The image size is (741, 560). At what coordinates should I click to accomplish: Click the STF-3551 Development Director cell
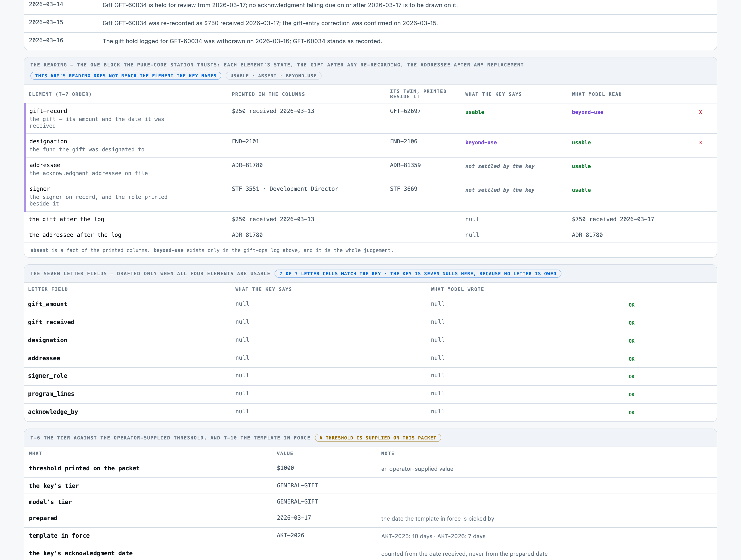(x=285, y=189)
